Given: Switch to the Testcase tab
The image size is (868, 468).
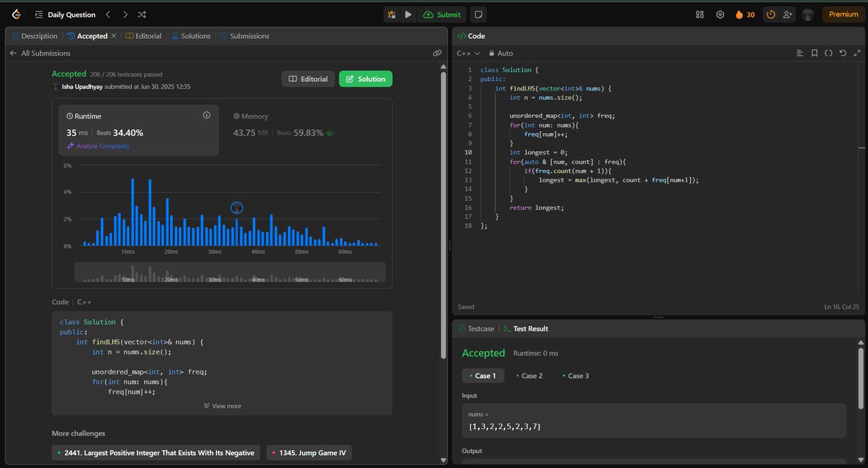Looking at the screenshot, I should (x=477, y=328).
